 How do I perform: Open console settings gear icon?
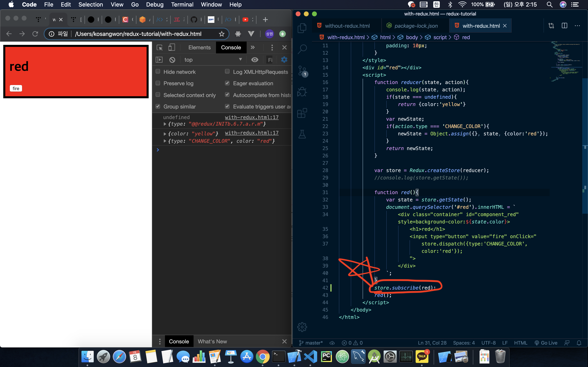click(x=284, y=60)
